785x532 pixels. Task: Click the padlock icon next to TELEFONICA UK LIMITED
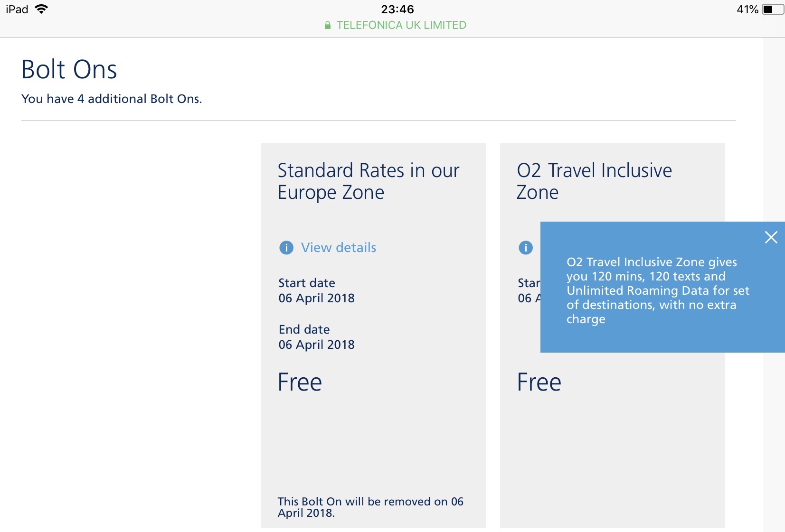328,25
